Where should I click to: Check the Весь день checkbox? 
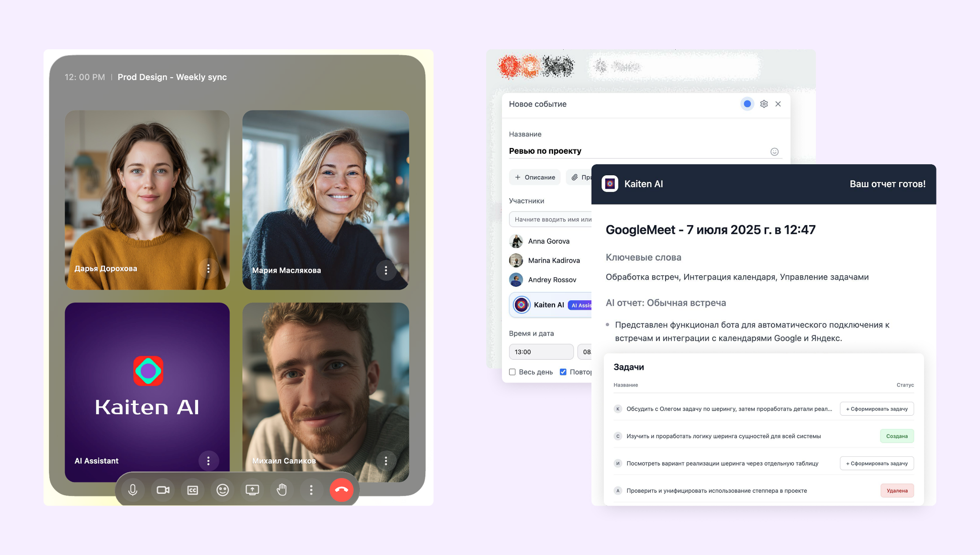tap(512, 372)
